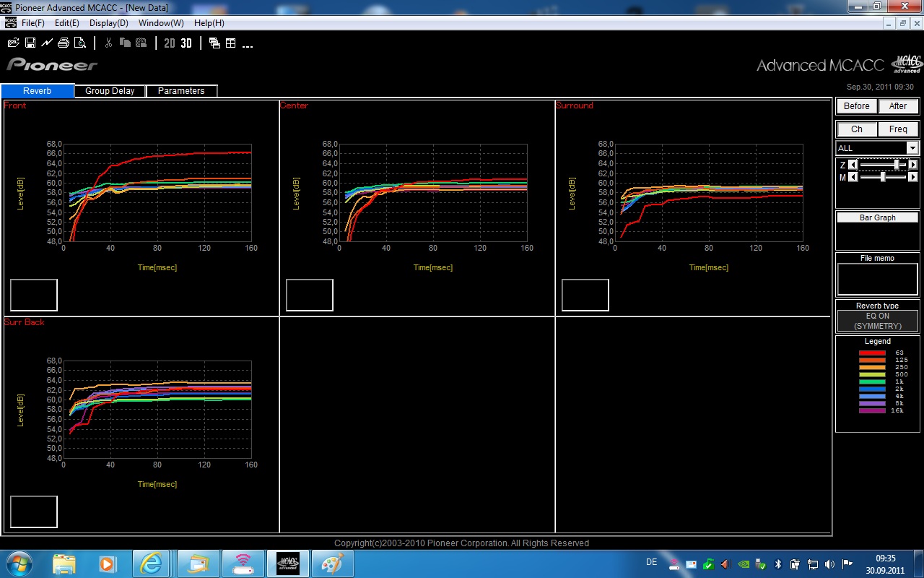The height and width of the screenshot is (578, 924).
Task: Click the File memo text box
Action: [x=877, y=279]
